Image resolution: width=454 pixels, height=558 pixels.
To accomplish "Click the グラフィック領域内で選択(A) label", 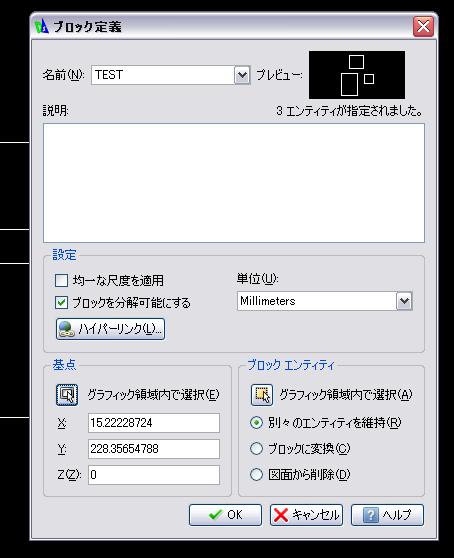I will click(346, 395).
